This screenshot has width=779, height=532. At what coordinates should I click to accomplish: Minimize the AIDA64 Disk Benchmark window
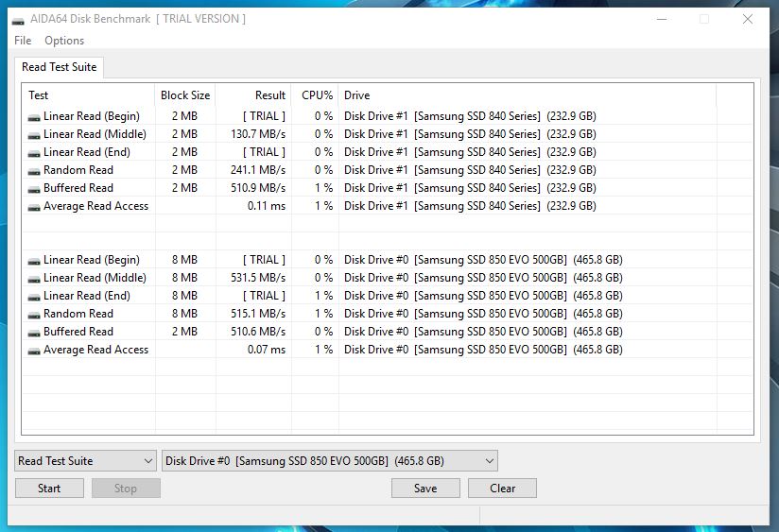pos(662,20)
